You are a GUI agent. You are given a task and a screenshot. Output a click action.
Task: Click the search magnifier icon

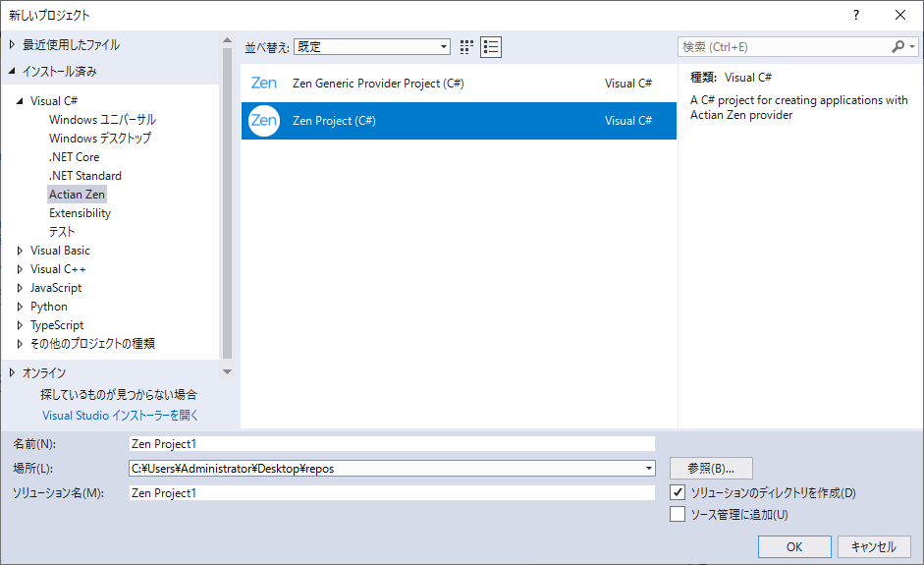pos(898,47)
